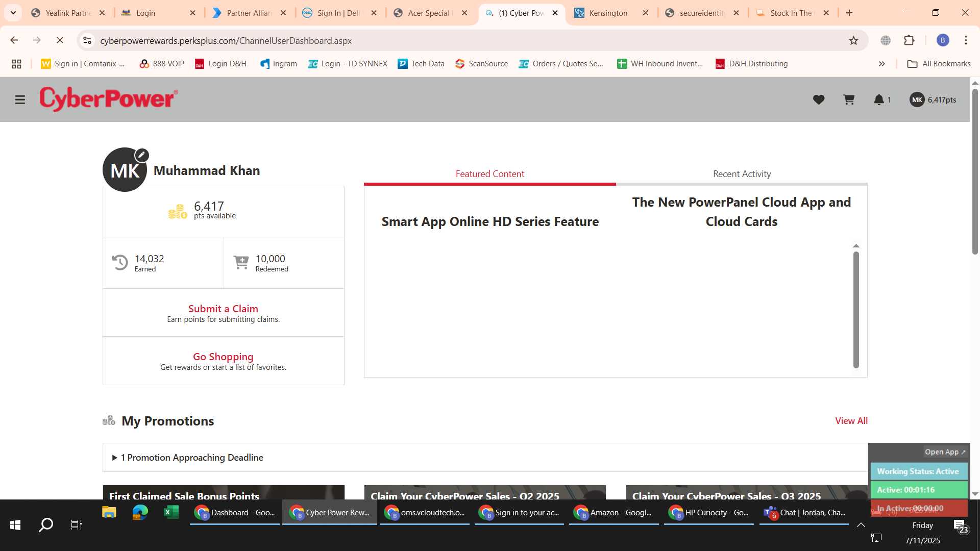Image resolution: width=980 pixels, height=551 pixels.
Task: Open the Ingram bookmark
Action: click(x=279, y=64)
